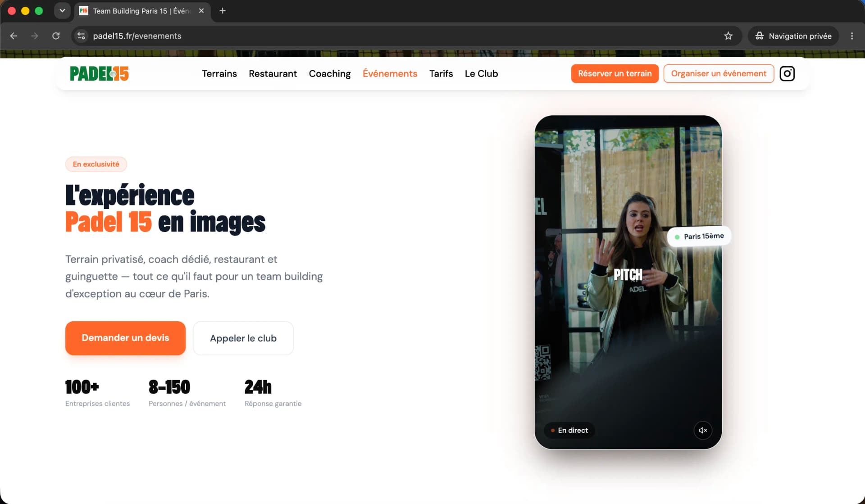The height and width of the screenshot is (504, 865).
Task: Bookmark this page with the star icon
Action: click(728, 36)
